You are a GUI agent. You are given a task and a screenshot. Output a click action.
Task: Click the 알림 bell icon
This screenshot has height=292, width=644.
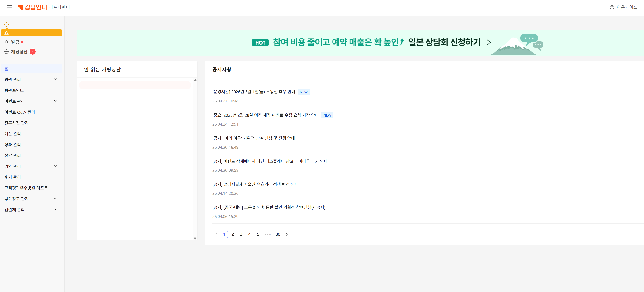tap(7, 42)
